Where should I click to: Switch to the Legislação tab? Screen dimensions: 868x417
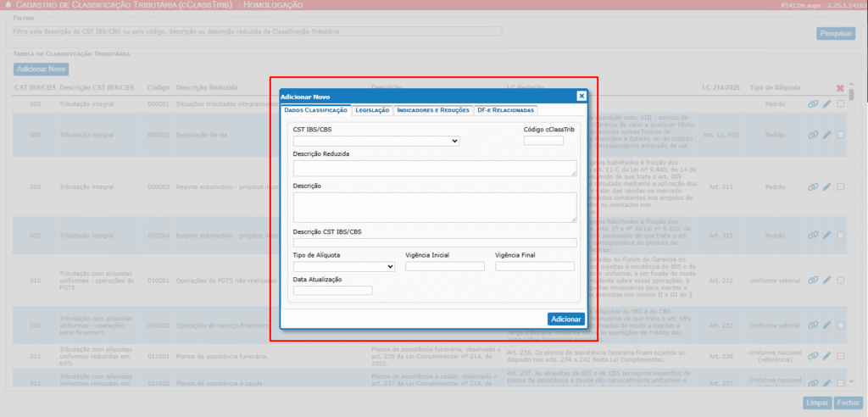pyautogui.click(x=372, y=110)
